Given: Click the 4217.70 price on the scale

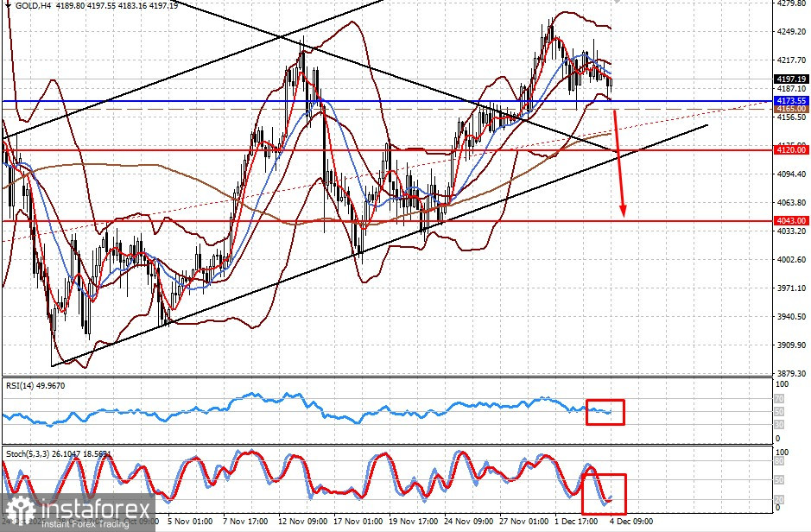Looking at the screenshot, I should tap(791, 60).
